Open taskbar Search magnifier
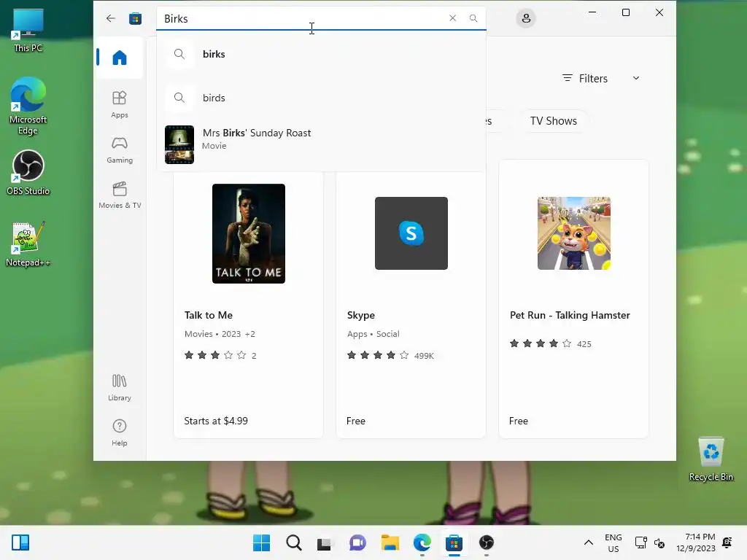The image size is (747, 560). (x=294, y=542)
